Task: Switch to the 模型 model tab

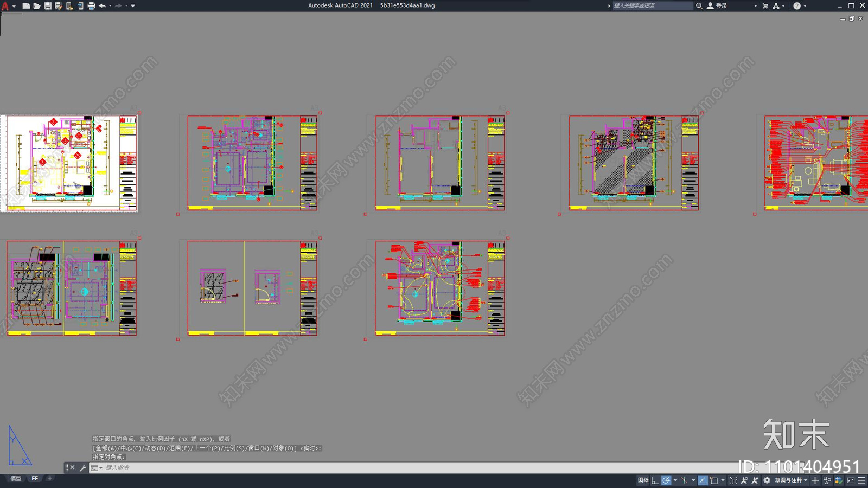Action: [x=16, y=478]
